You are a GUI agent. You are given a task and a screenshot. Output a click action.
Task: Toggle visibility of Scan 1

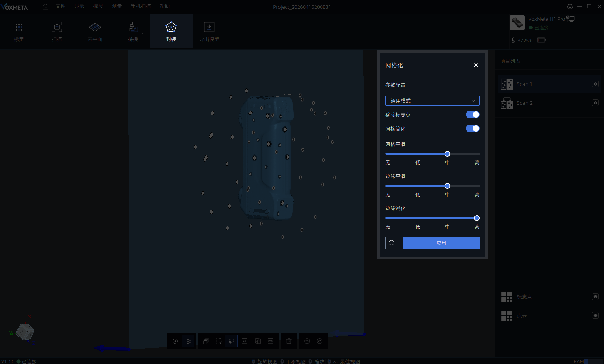pos(596,84)
